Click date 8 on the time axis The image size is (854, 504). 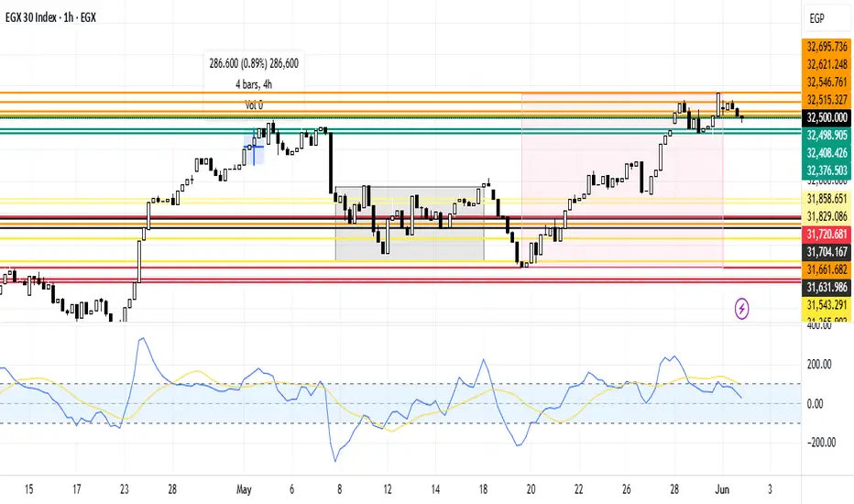[x=339, y=489]
